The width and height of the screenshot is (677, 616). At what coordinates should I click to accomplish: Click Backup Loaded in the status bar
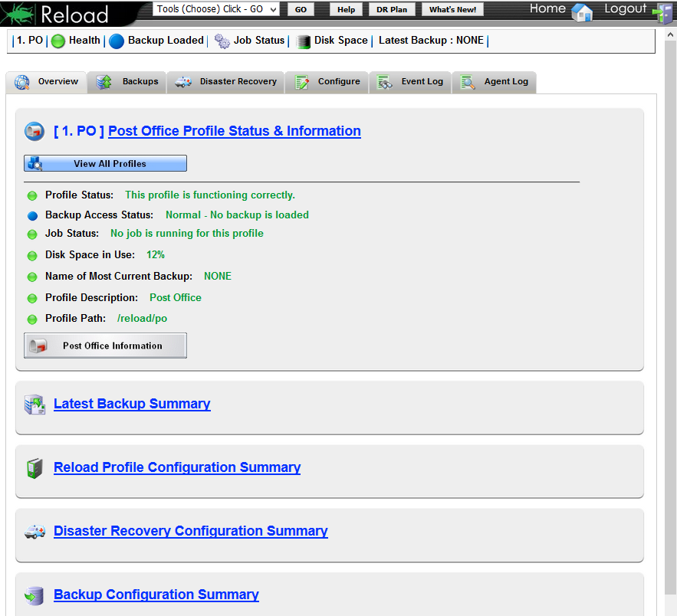coord(166,40)
